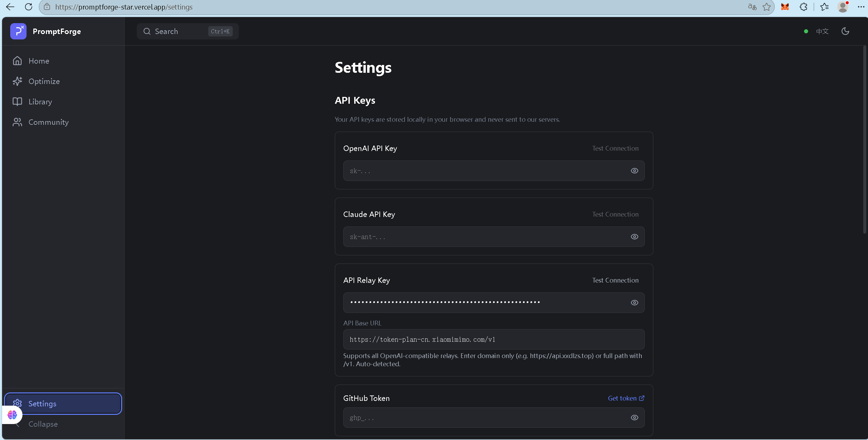The image size is (868, 440).
Task: Focus the Search box
Action: click(x=188, y=31)
